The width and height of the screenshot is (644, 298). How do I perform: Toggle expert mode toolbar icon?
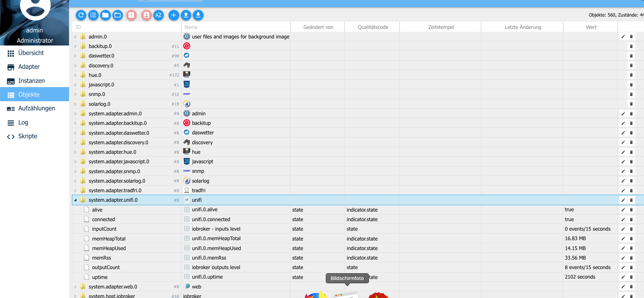pos(147,15)
